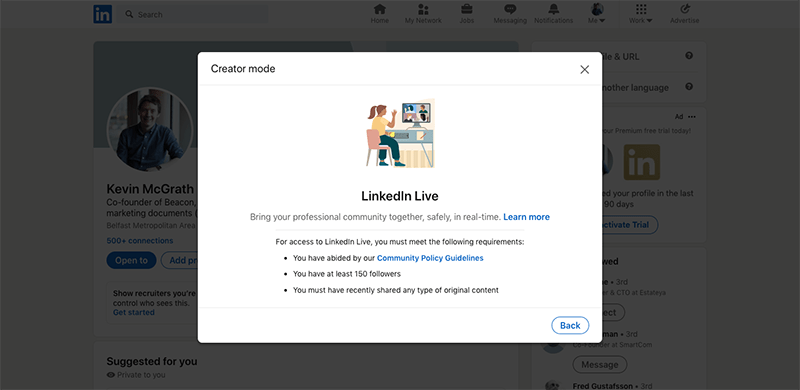The image size is (800, 390).
Task: Click the Belfast Metropolitan Area text
Action: (151, 225)
